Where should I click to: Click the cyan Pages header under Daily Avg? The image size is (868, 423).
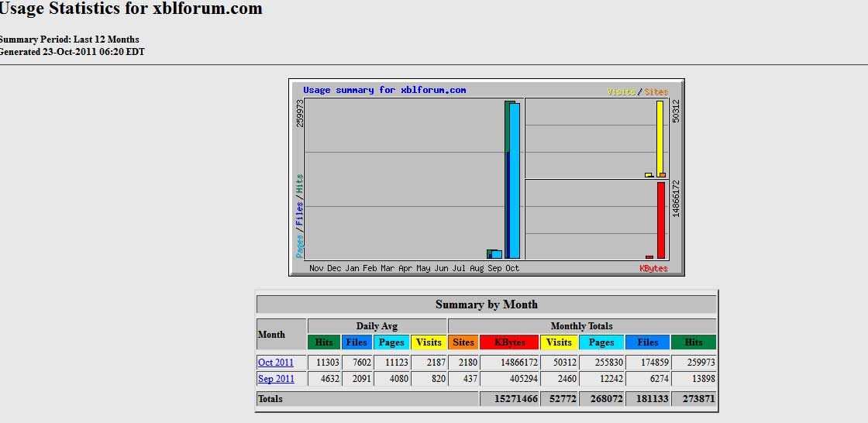[391, 342]
